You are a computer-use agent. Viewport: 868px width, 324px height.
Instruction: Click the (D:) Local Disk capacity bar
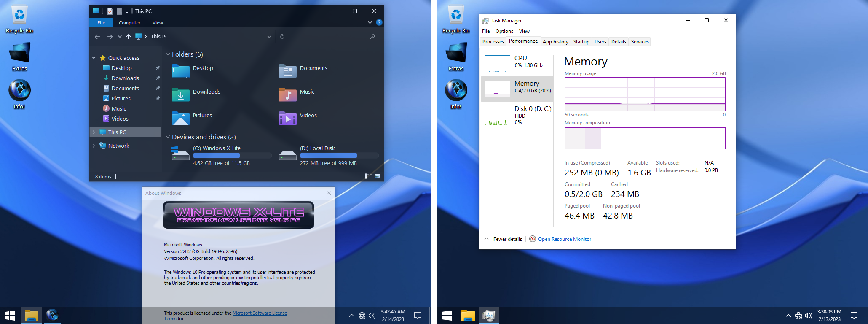click(340, 156)
